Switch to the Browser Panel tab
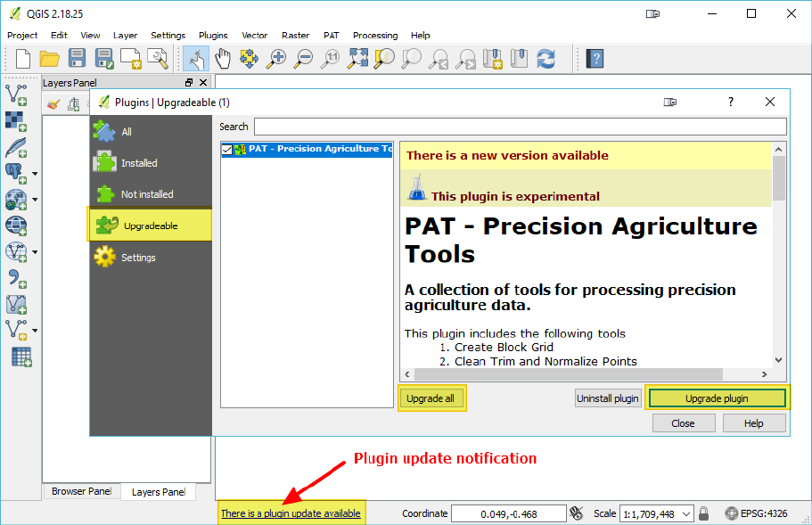The height and width of the screenshot is (525, 812). click(81, 491)
